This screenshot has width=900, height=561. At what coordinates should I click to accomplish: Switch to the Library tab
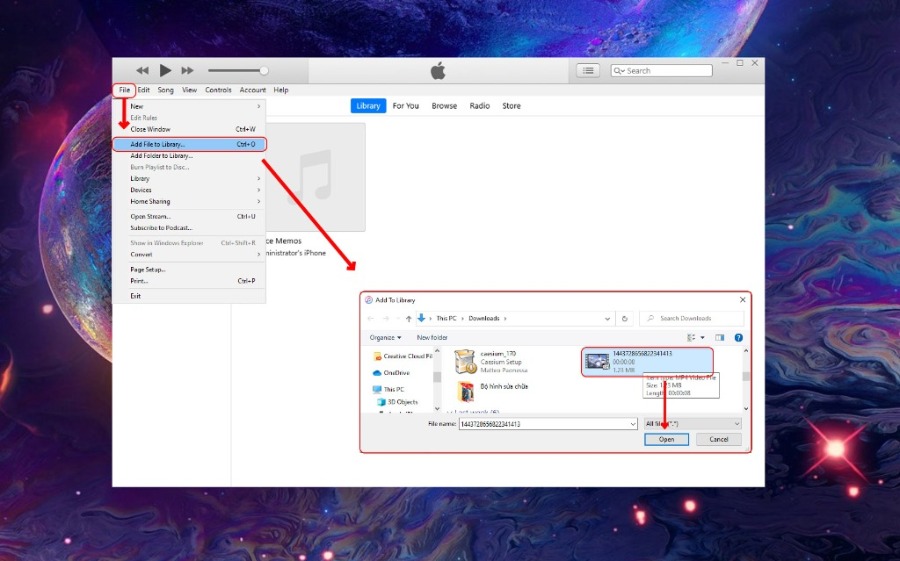[368, 106]
